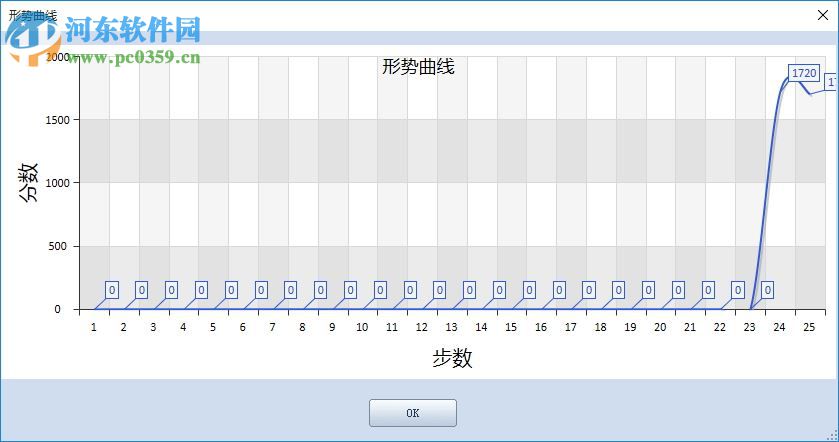Click the x-axis label 15
The width and height of the screenshot is (839, 442).
point(511,327)
